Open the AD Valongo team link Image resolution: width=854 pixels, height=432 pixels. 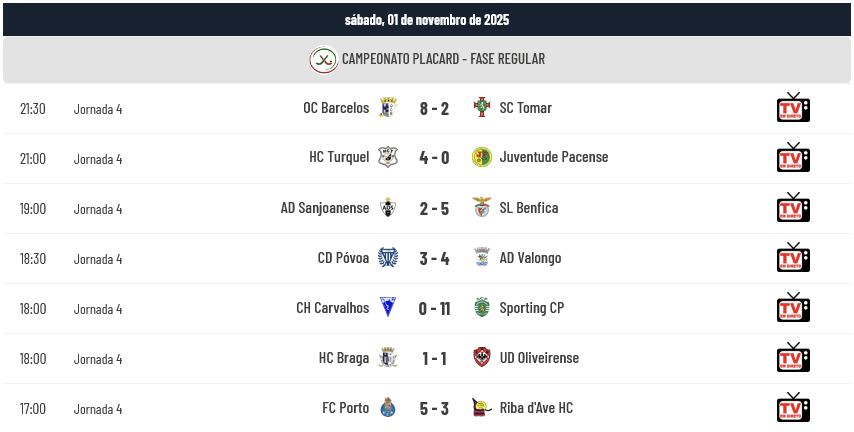[x=530, y=258]
